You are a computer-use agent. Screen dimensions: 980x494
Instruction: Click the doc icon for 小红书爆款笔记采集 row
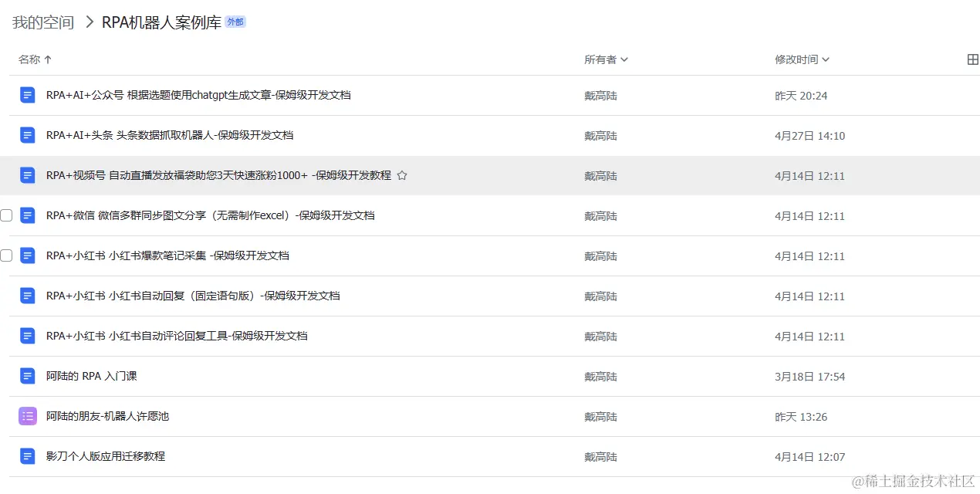28,255
